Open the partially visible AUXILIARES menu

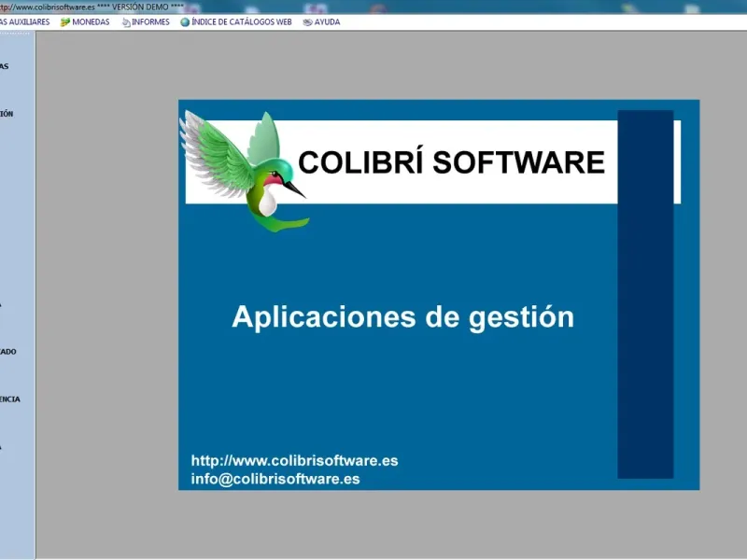(x=25, y=21)
